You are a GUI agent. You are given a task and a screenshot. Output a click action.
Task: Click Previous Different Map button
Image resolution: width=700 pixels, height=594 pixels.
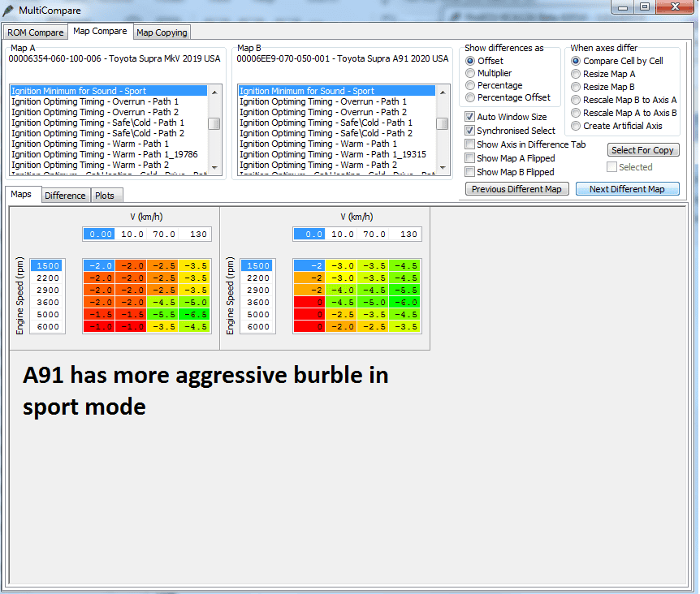click(x=516, y=189)
